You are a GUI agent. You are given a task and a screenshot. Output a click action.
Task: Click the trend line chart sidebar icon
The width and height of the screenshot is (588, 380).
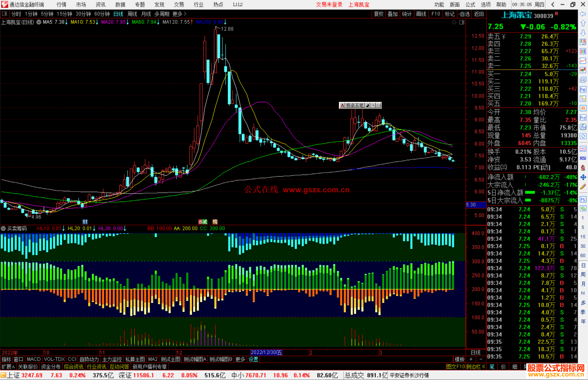583,60
